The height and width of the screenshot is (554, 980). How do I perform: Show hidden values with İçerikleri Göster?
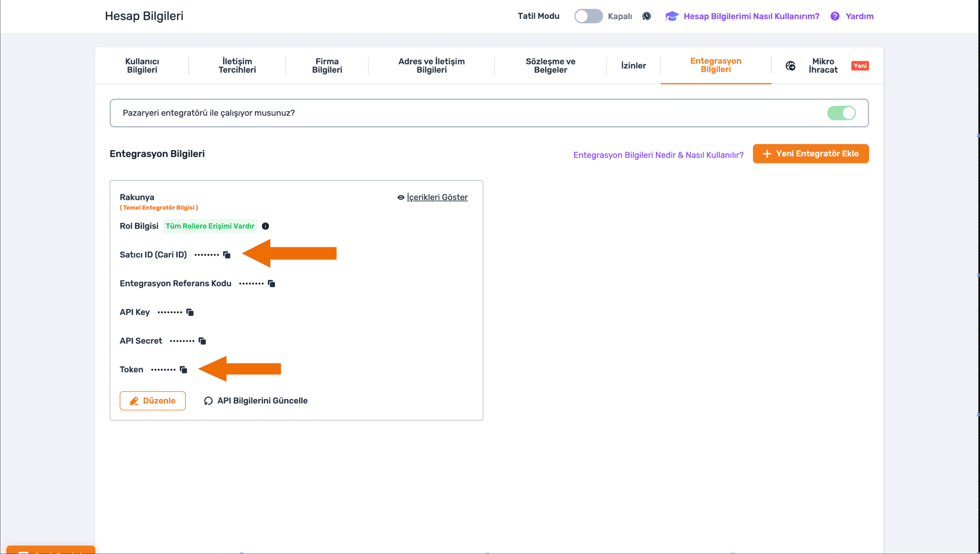coord(432,197)
